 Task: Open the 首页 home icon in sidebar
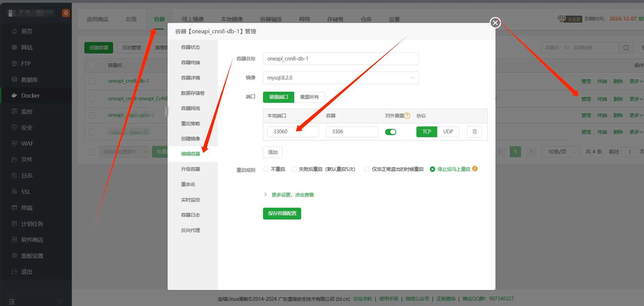pyautogui.click(x=14, y=31)
